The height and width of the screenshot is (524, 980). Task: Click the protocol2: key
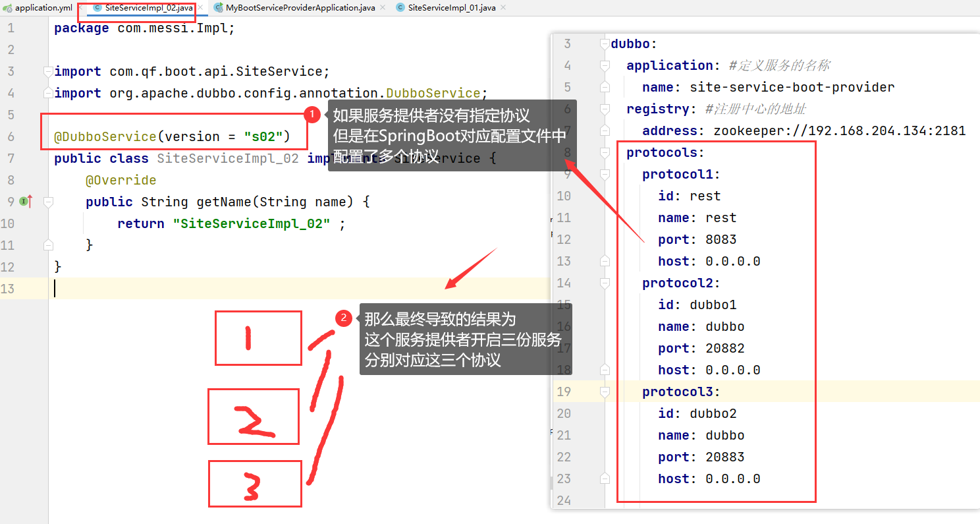click(682, 283)
